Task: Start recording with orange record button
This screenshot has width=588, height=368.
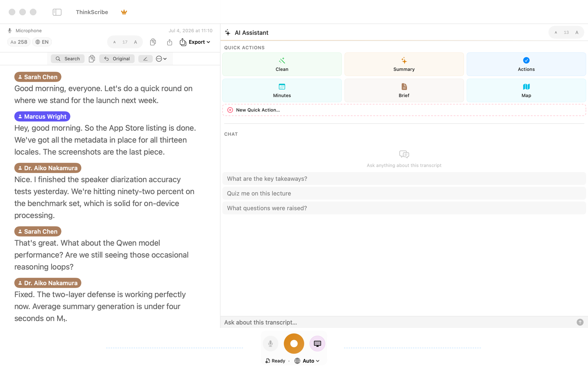Action: point(294,344)
